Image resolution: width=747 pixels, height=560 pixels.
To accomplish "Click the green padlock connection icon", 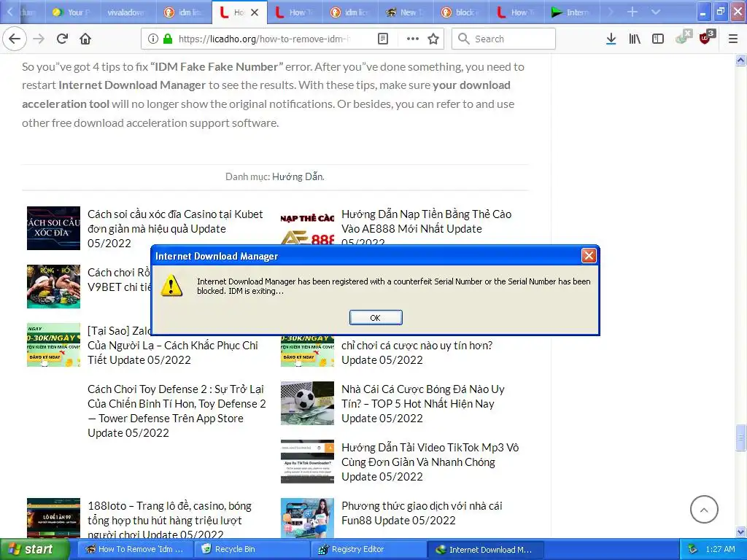I will pyautogui.click(x=168, y=39).
